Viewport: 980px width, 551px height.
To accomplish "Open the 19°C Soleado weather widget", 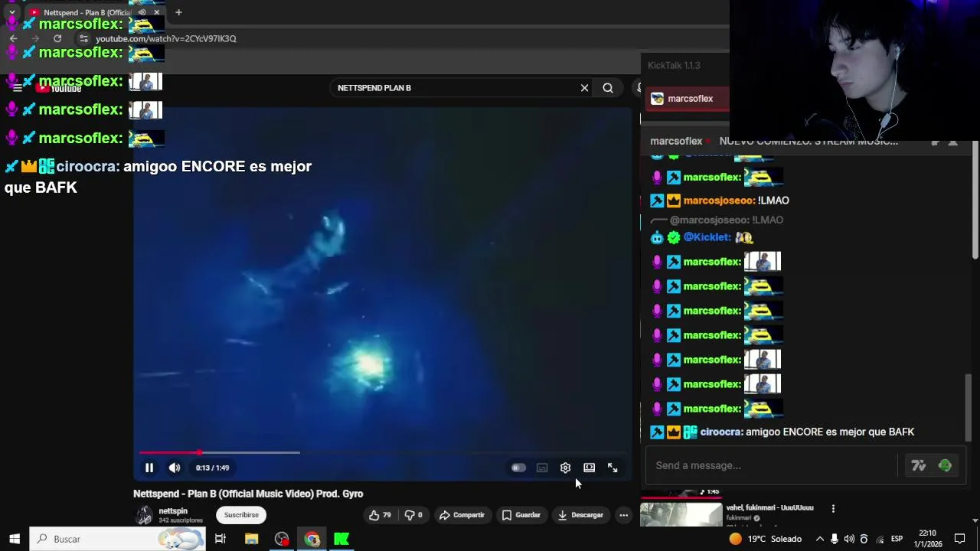I will (x=765, y=539).
